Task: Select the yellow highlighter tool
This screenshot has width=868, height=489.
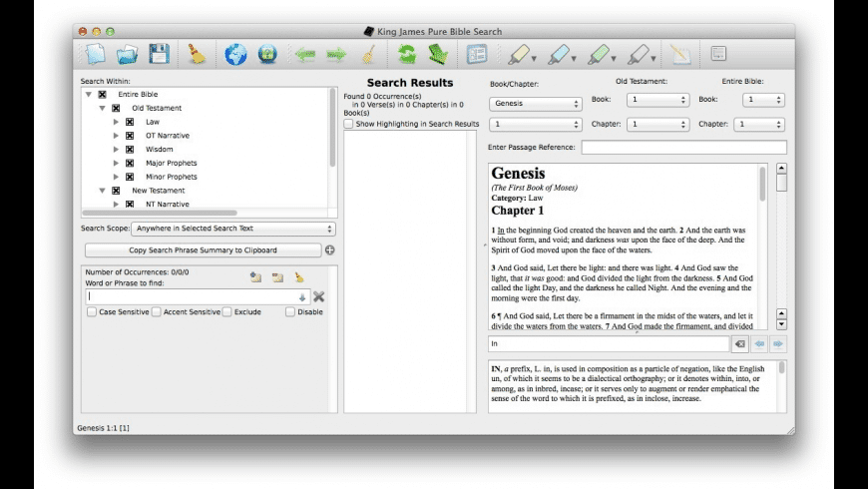Action: click(518, 54)
